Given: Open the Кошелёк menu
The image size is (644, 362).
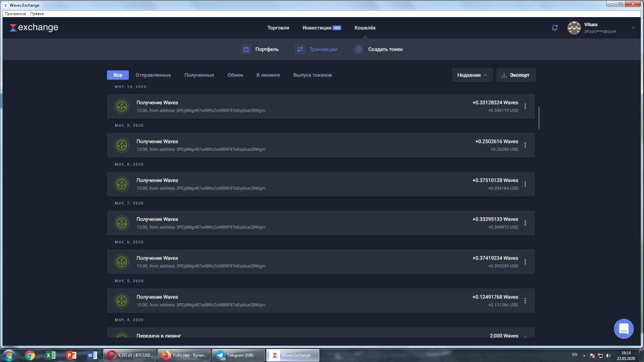Looking at the screenshot, I should coord(365,28).
